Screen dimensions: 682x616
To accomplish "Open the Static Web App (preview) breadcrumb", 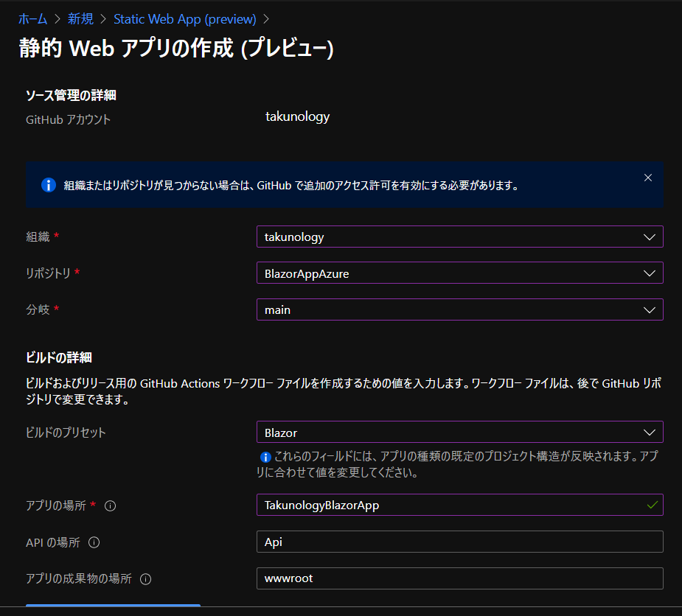I will [x=184, y=18].
